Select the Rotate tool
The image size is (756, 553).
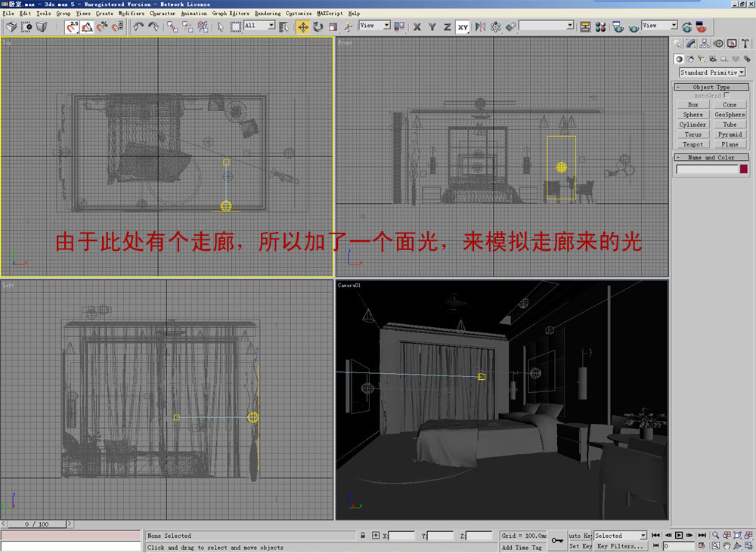[x=318, y=27]
